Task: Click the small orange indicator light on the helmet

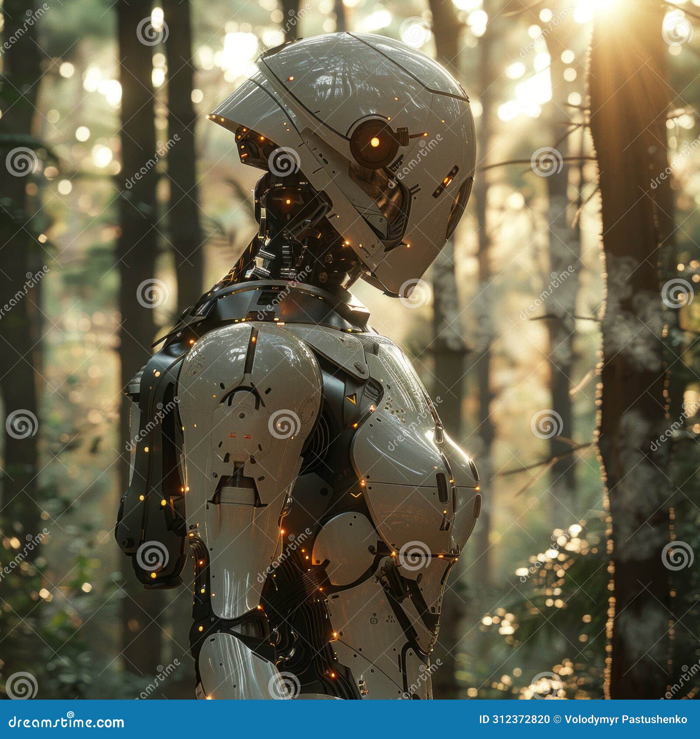Action: 291,78
